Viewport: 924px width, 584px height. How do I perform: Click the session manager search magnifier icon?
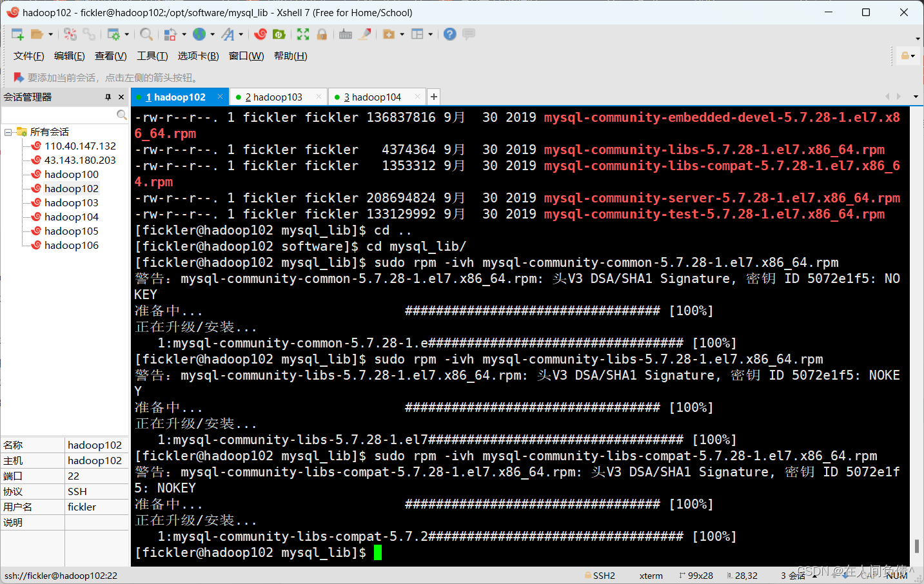pyautogui.click(x=121, y=115)
